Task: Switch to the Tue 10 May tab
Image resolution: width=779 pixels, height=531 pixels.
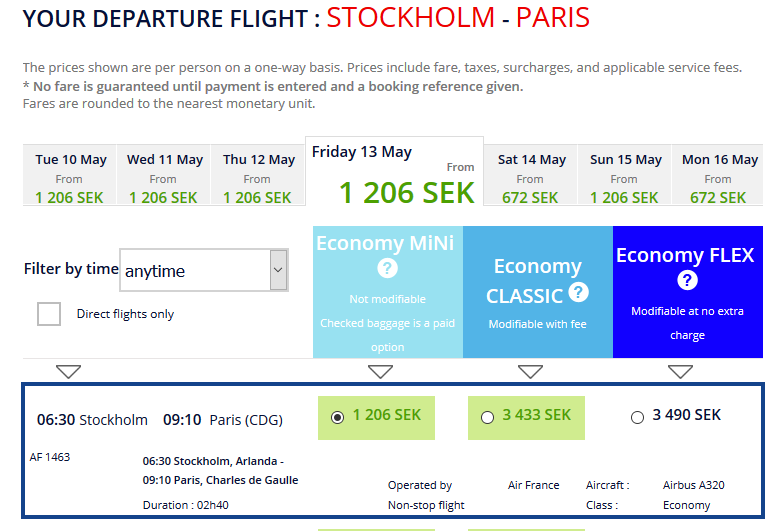Action: pos(70,175)
